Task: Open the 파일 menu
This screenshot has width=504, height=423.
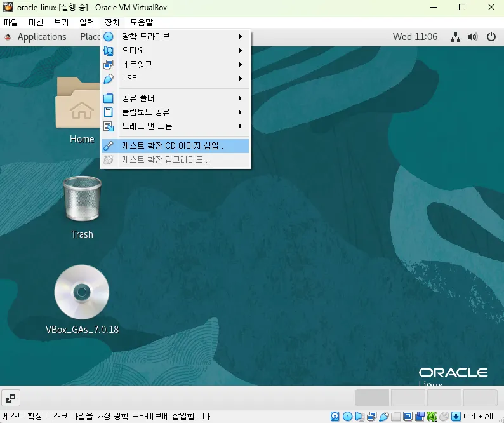Action: pos(11,22)
